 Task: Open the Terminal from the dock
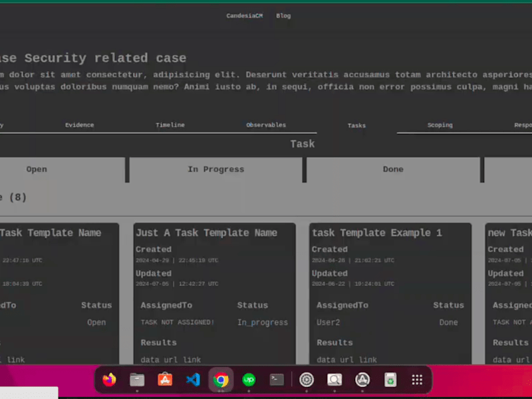[277, 380]
